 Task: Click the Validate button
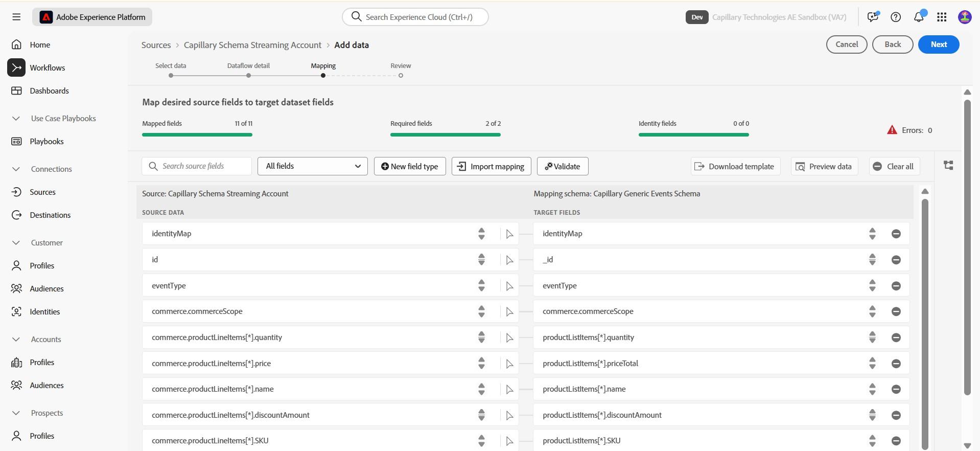(563, 166)
